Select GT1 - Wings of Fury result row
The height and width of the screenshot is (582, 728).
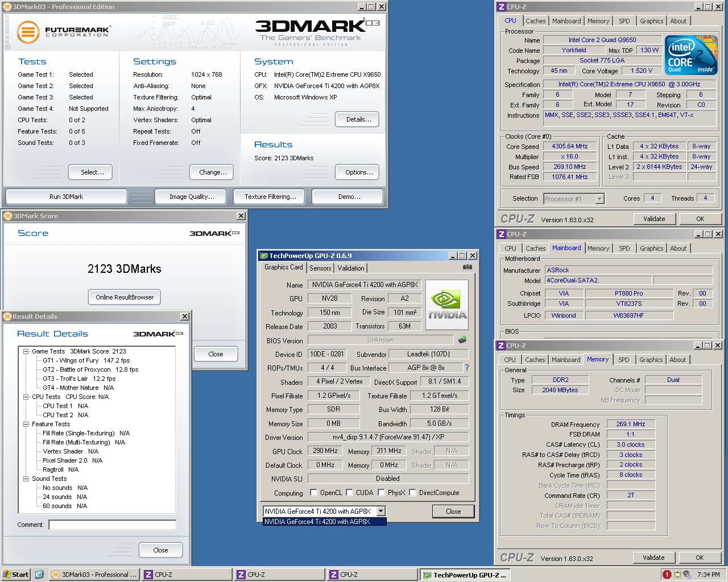pyautogui.click(x=86, y=360)
